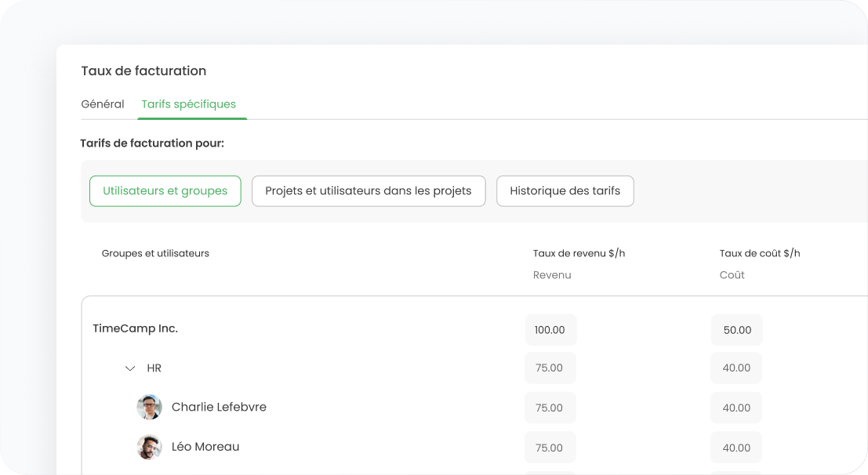Screen dimensions: 868x475
Task: Open Historique des tarifs
Action: [565, 191]
